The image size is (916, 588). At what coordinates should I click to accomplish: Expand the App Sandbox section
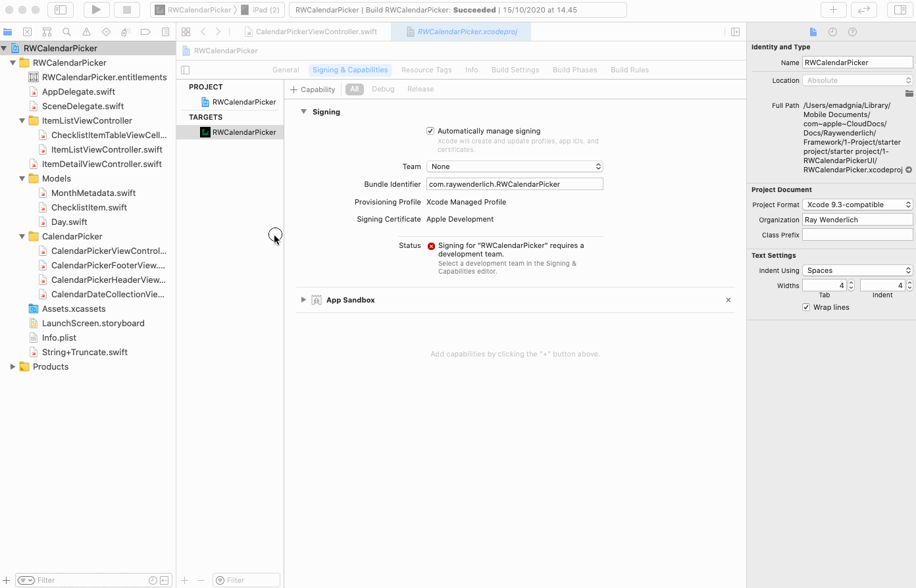(303, 300)
